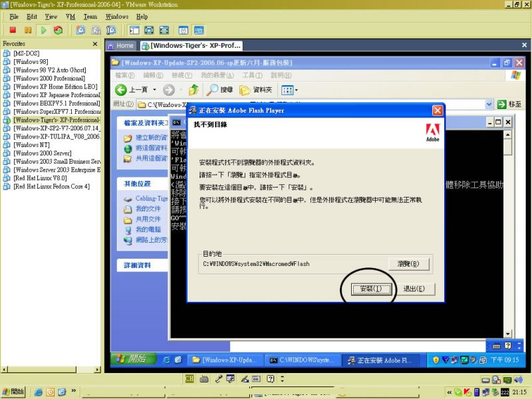Click the host tray expand chevron
532x399 pixels.
click(x=450, y=392)
